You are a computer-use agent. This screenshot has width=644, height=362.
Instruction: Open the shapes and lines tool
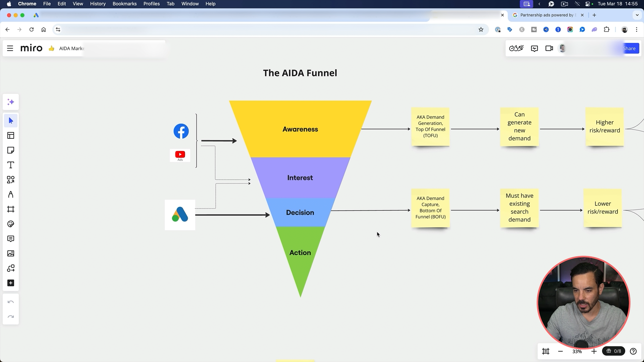[x=11, y=180]
